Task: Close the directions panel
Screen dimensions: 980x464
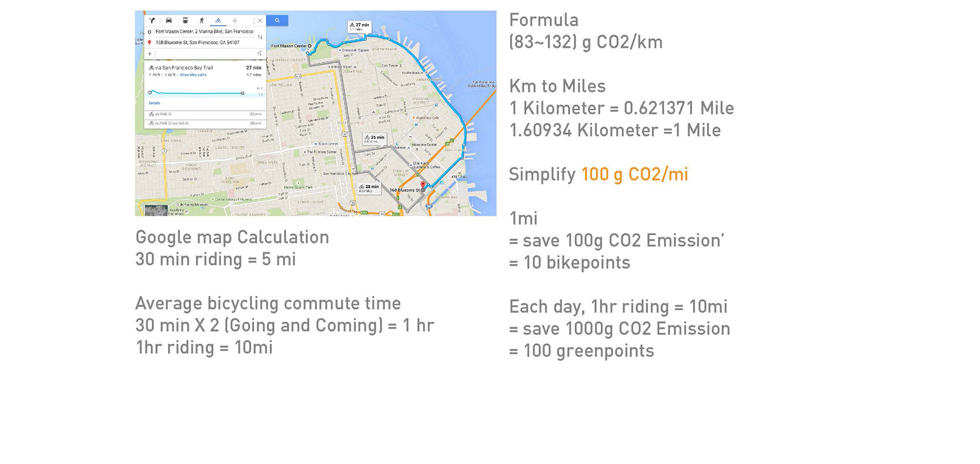Action: pyautogui.click(x=260, y=20)
